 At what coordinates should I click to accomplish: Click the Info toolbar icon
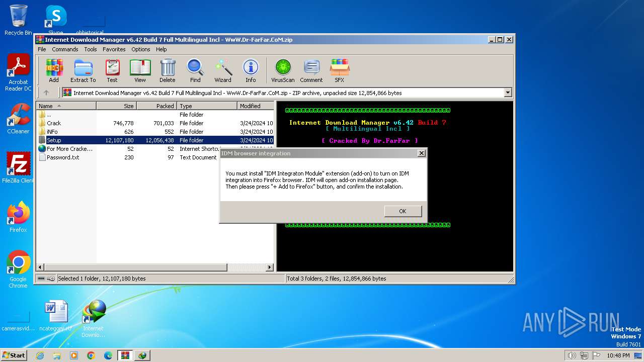click(x=251, y=71)
